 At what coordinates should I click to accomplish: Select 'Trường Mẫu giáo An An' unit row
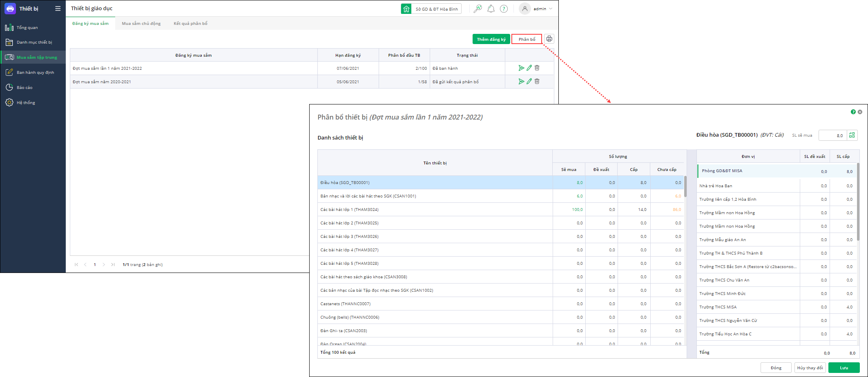click(x=777, y=240)
